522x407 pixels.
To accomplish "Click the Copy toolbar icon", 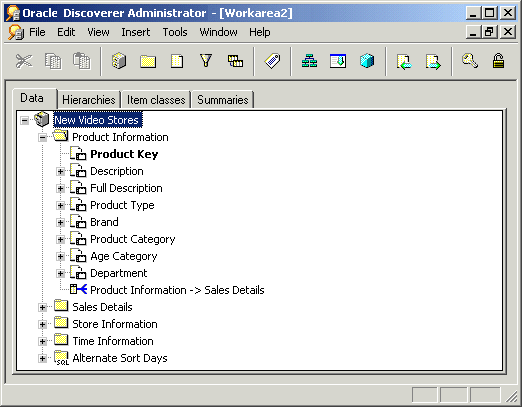I will (53, 61).
